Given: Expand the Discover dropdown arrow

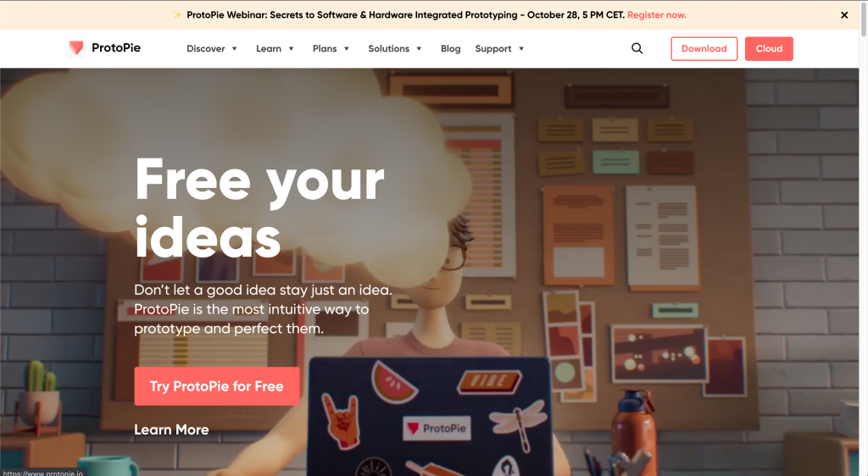Looking at the screenshot, I should (234, 48).
